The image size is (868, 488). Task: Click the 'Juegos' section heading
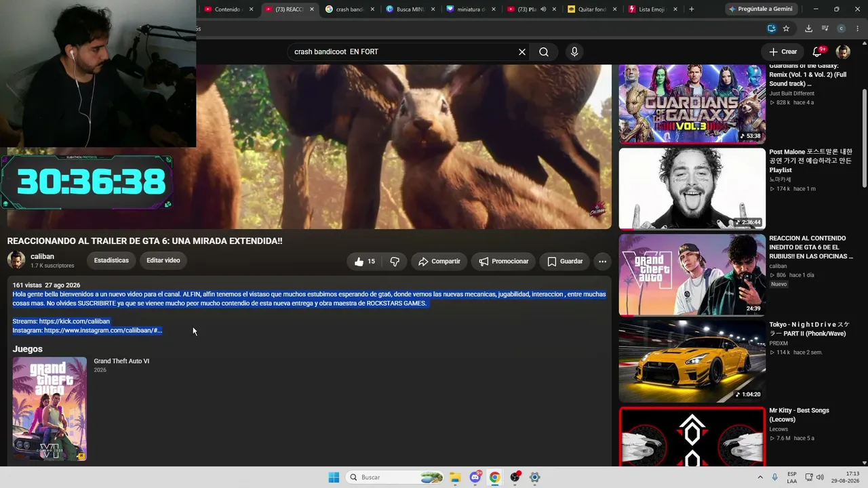pyautogui.click(x=28, y=349)
